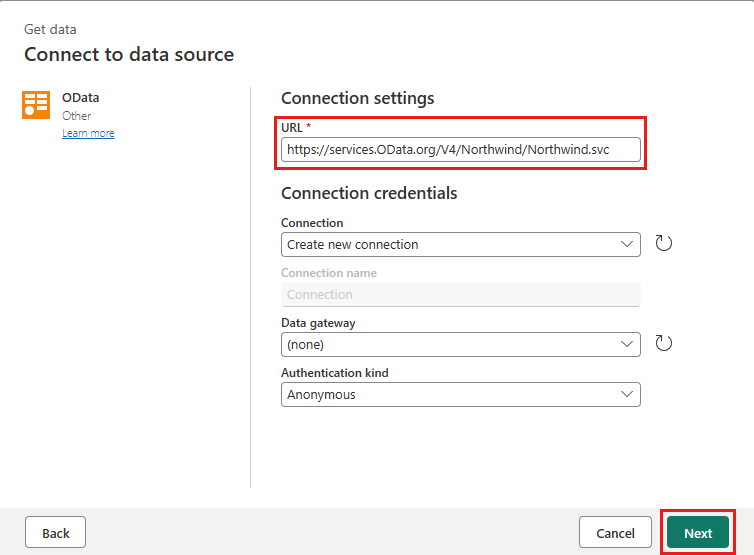The width and height of the screenshot is (754, 555).
Task: Click the Connection settings heading
Action: (x=358, y=98)
